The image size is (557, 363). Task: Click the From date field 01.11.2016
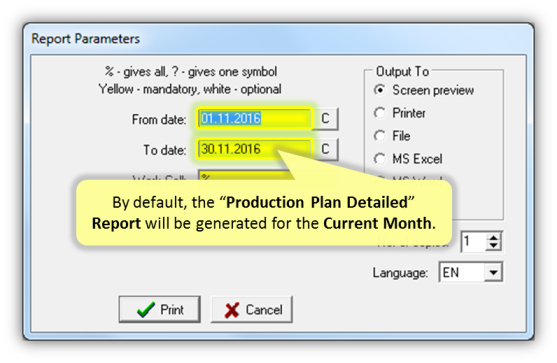[x=255, y=119]
